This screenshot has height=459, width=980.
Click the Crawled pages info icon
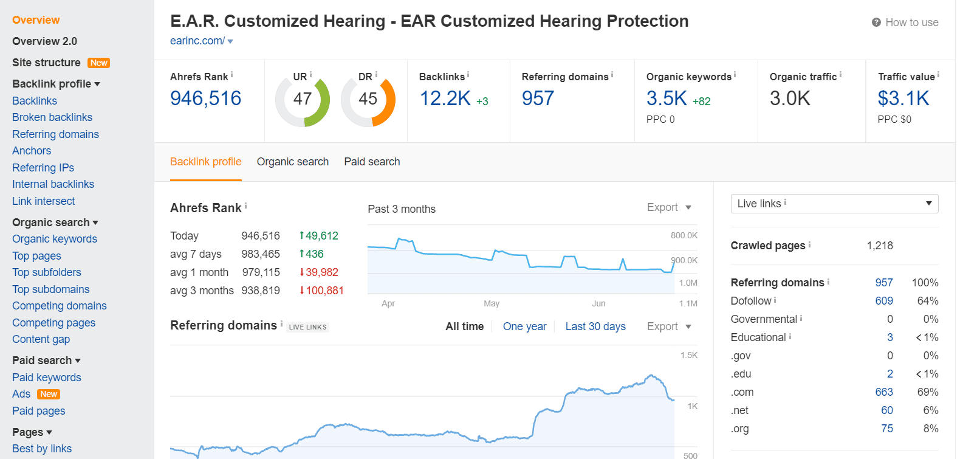pos(809,244)
